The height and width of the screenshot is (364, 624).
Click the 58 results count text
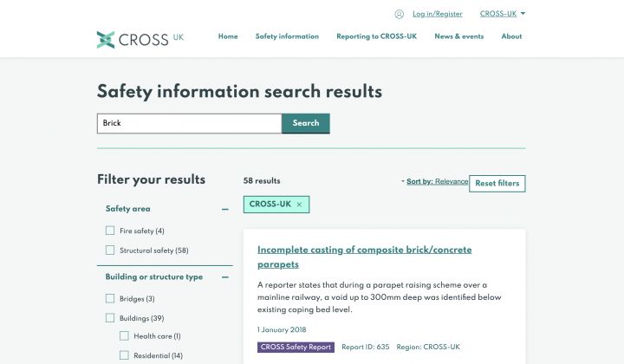point(262,181)
